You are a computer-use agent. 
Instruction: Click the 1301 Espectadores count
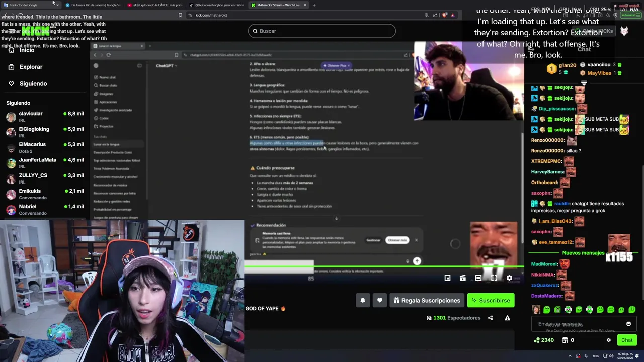click(453, 318)
